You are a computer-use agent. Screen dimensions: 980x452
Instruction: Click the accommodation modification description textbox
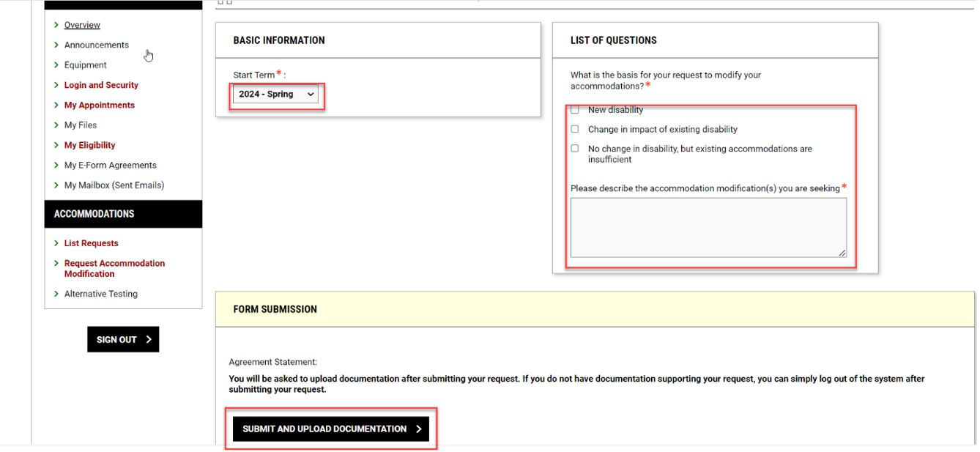pos(708,228)
